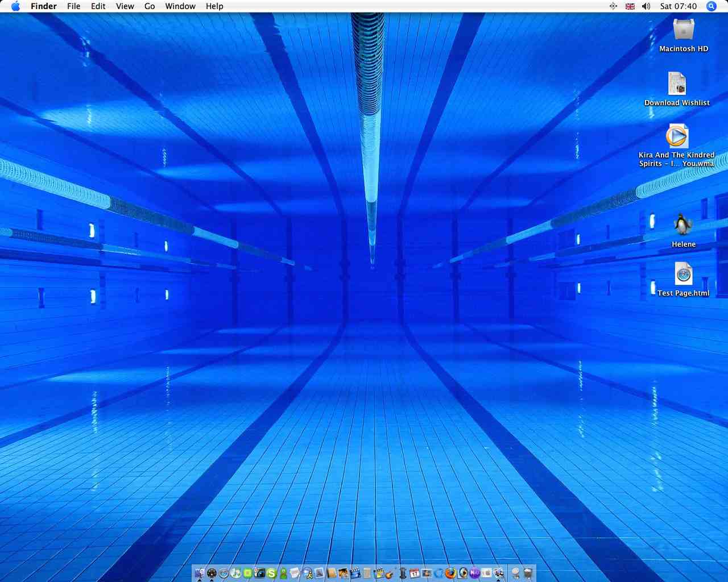Open Finder from the Dock
Screen dimensions: 728x582
(x=200, y=573)
